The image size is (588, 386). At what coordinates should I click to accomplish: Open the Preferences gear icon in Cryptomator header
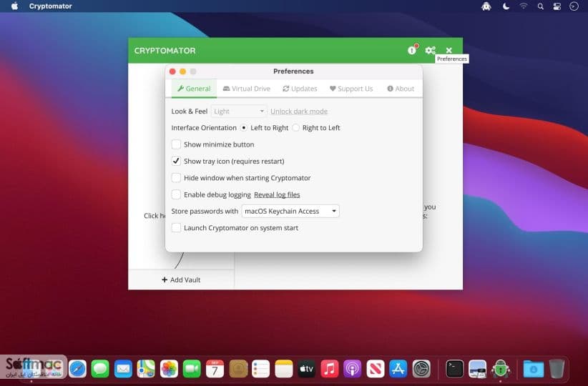430,50
